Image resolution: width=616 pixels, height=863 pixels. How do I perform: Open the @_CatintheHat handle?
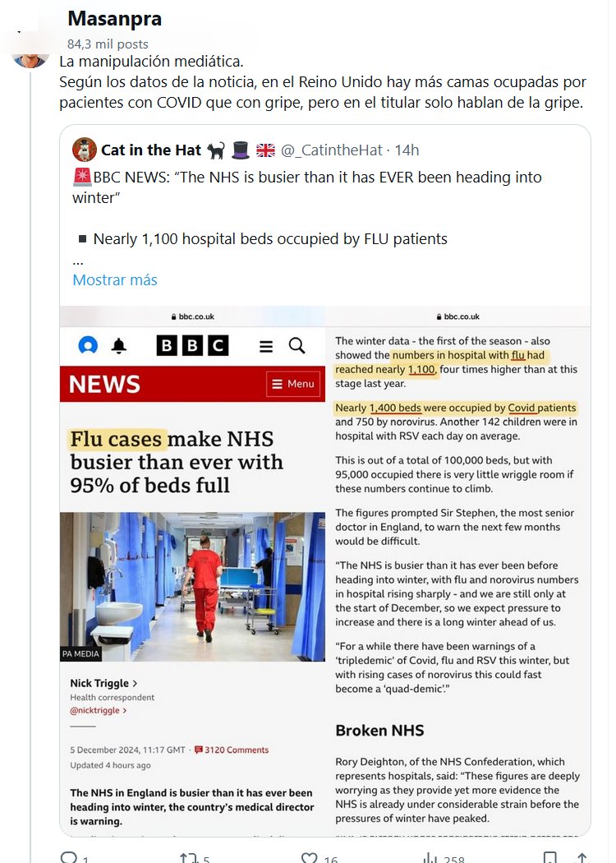[x=332, y=150]
